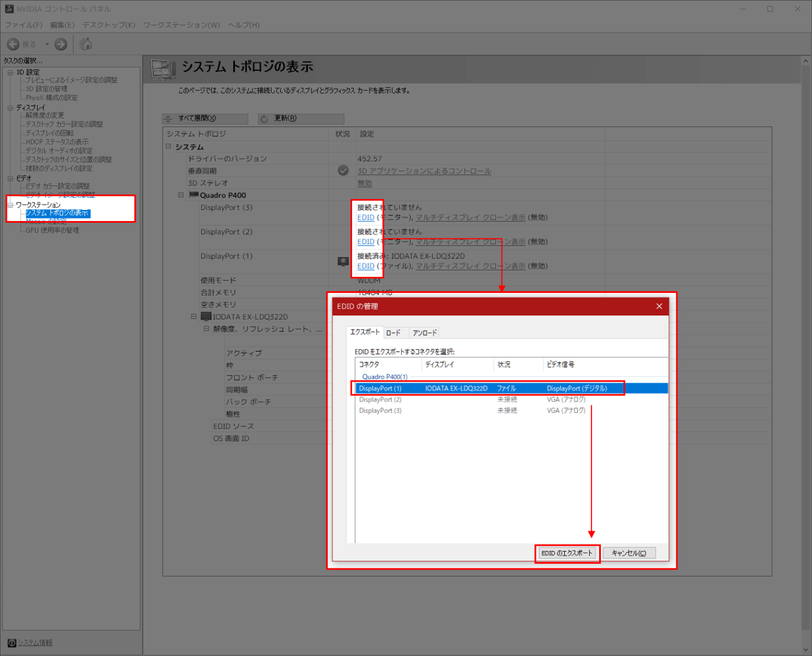812x656 pixels.
Task: Select デスクトップのサイズと位置の調整 in the task tree
Action: pyautogui.click(x=68, y=160)
